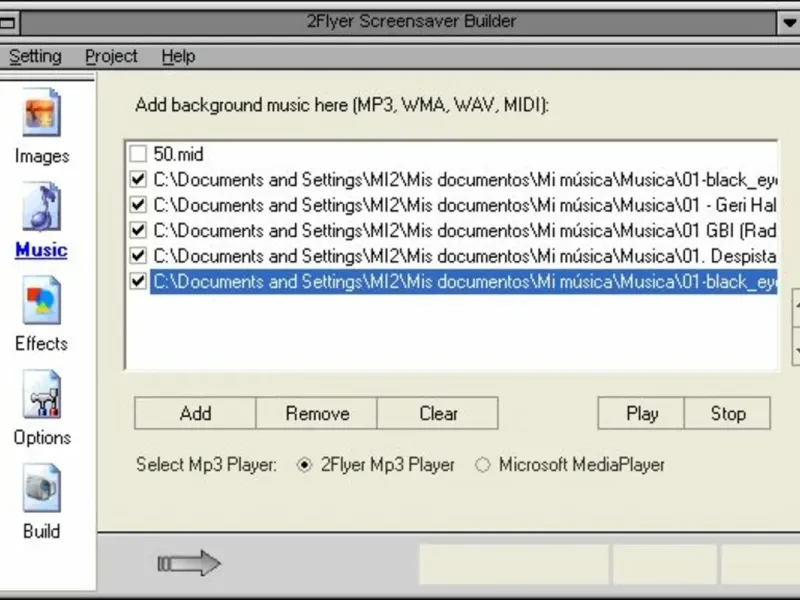Screen dimensions: 800x600
Task: Open the Setting menu
Action: point(35,56)
